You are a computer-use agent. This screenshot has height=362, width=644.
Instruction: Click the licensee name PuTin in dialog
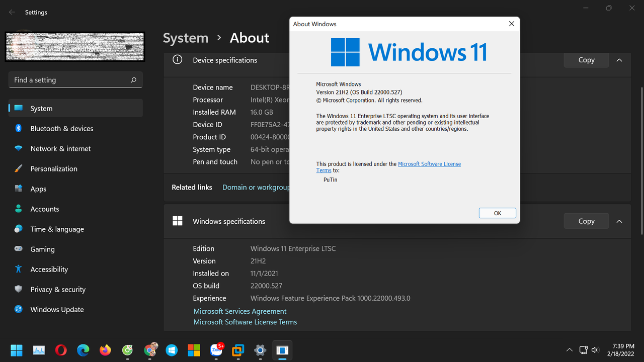(330, 179)
